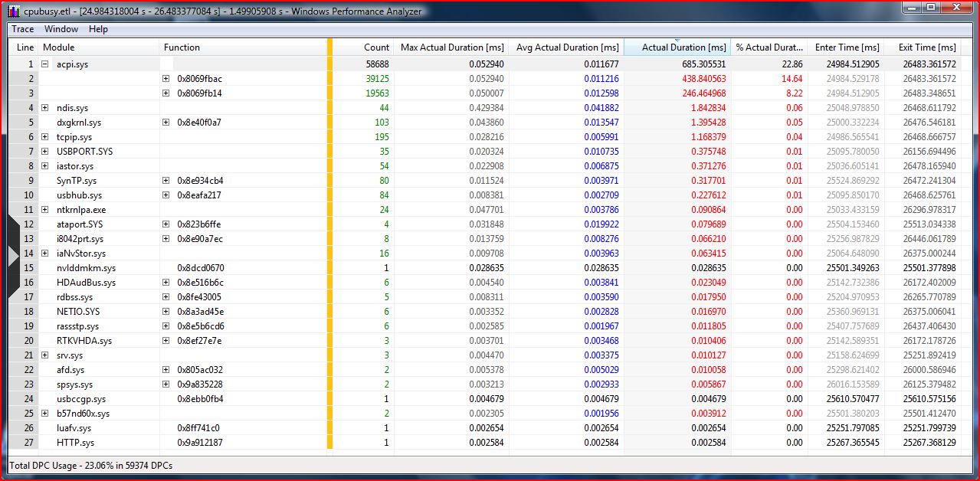
Task: Select the nvlddmkm.sys row
Action: (x=86, y=268)
